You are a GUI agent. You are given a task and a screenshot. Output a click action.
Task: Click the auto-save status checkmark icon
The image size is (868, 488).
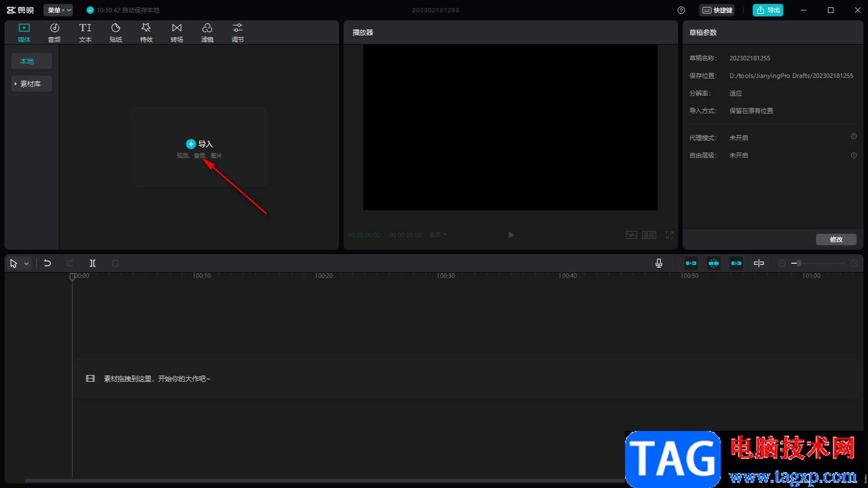tap(90, 10)
